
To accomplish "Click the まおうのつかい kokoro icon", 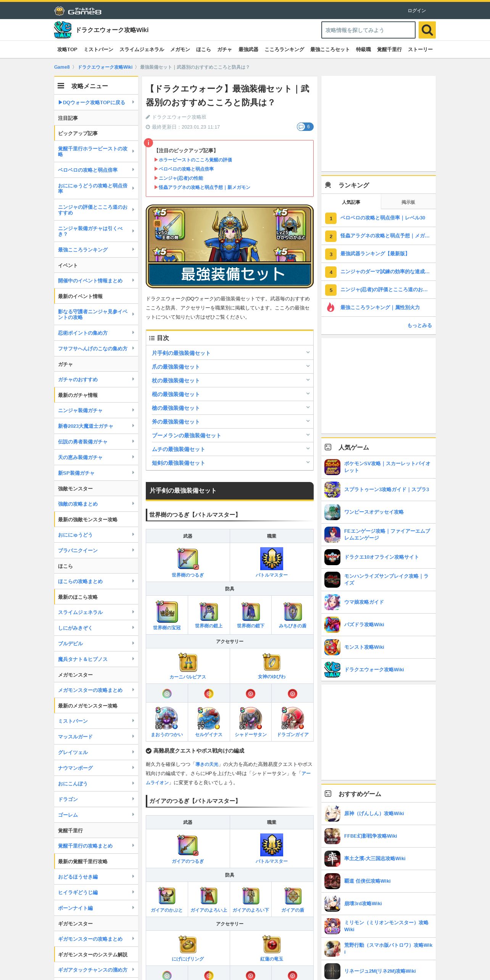I will pos(167,718).
